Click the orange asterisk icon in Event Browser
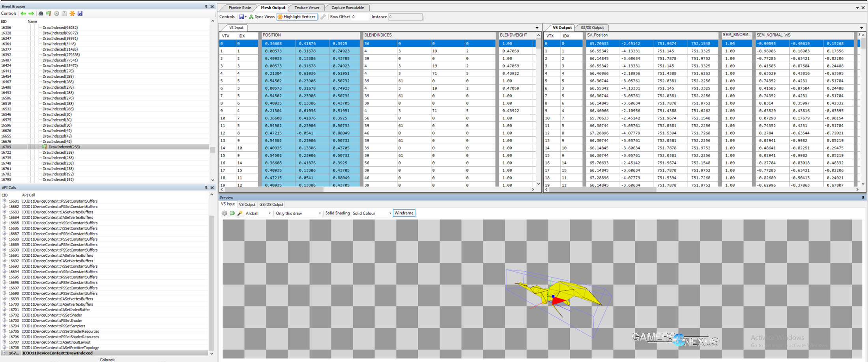Viewport: 868px width, 362px height. pos(72,13)
